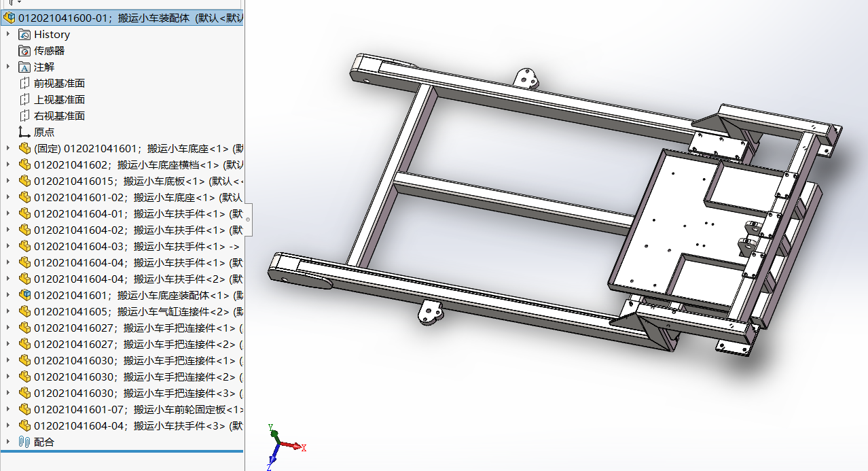Image resolution: width=868 pixels, height=471 pixels.
Task: Click the part icon for 0120210416015 搬运小车底板
Action: (x=24, y=181)
